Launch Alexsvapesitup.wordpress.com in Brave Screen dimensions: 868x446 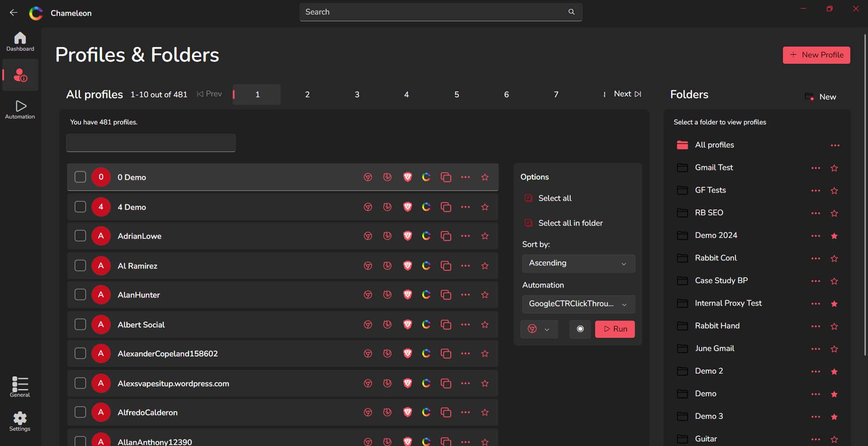pyautogui.click(x=407, y=383)
